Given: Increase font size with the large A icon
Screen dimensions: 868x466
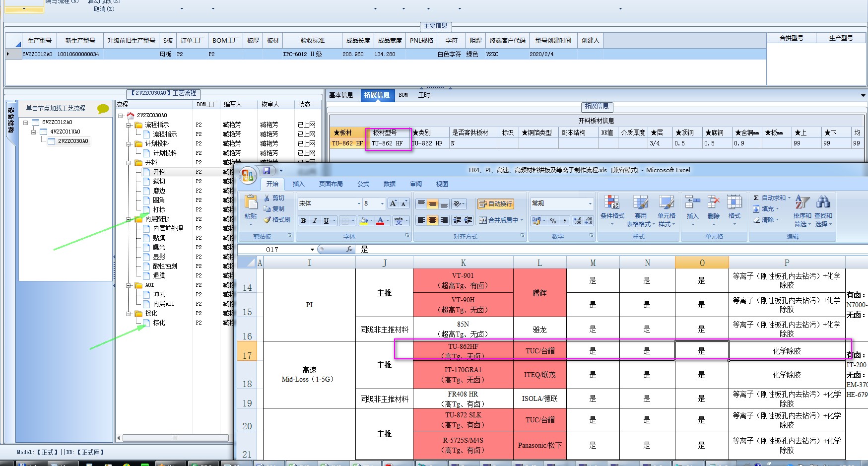Looking at the screenshot, I should (x=393, y=203).
